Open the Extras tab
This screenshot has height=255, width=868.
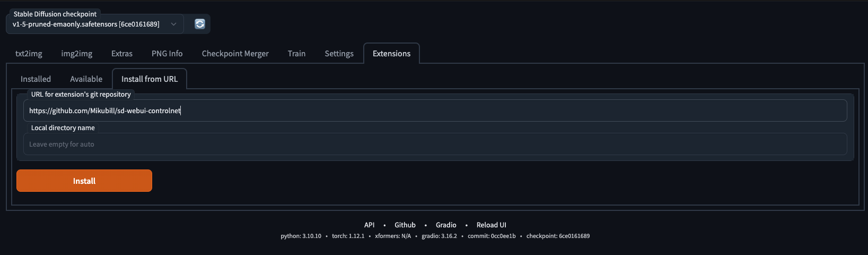pyautogui.click(x=122, y=54)
